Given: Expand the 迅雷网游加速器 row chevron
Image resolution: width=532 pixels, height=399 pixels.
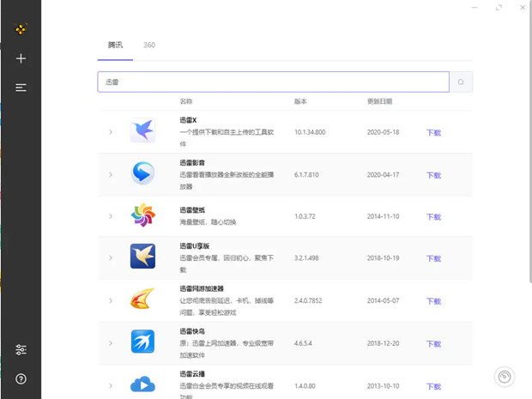Looking at the screenshot, I should [111, 300].
